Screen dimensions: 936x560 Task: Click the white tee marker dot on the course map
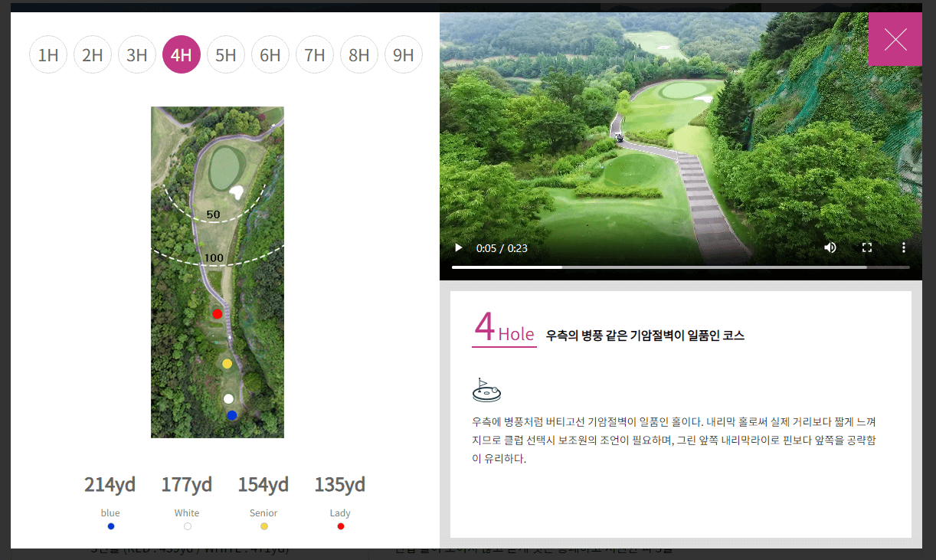pos(227,398)
